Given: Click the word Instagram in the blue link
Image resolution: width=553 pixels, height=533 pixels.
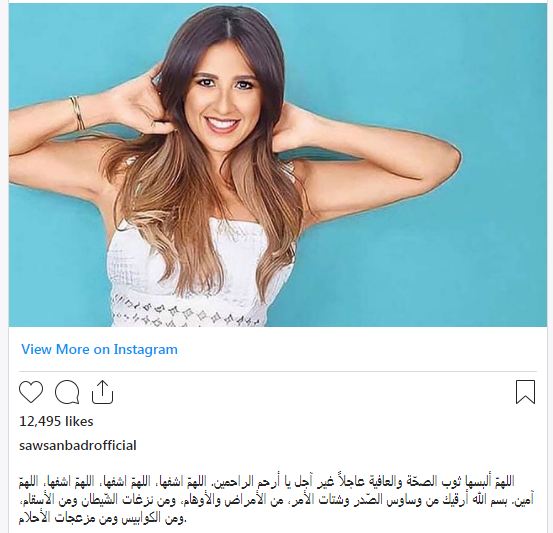Looking at the screenshot, I should click(x=146, y=349).
